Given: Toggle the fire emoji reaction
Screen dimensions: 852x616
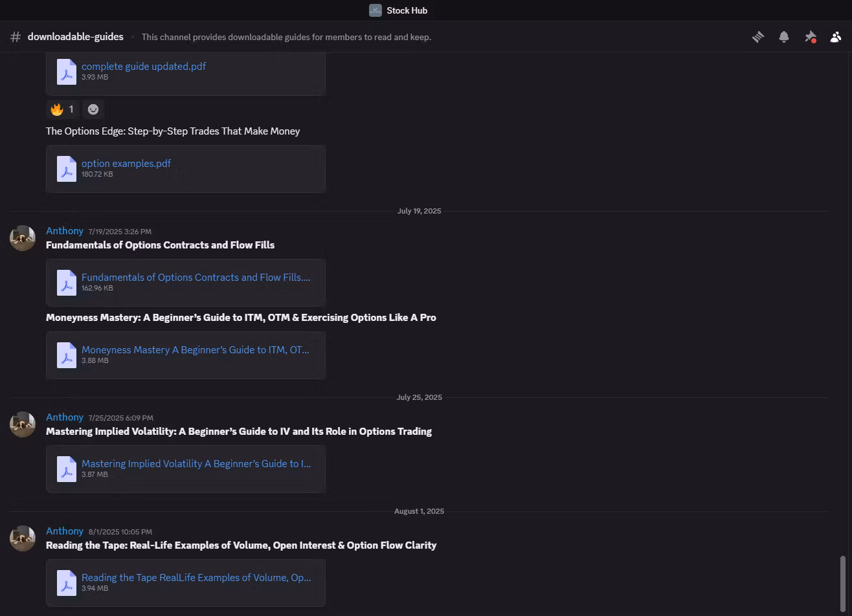Looking at the screenshot, I should (x=63, y=109).
